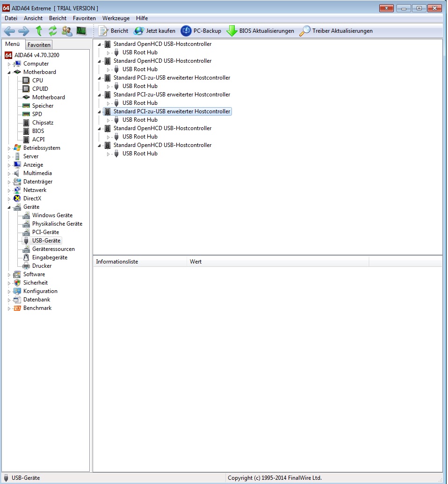
Task: Click the Jetzt kaufen toolbar button
Action: pyautogui.click(x=155, y=31)
